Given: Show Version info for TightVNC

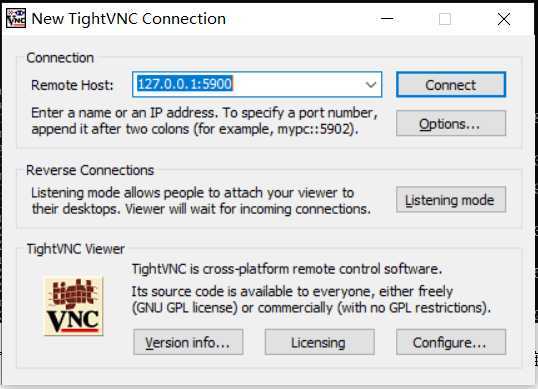Looking at the screenshot, I should click(x=188, y=342).
